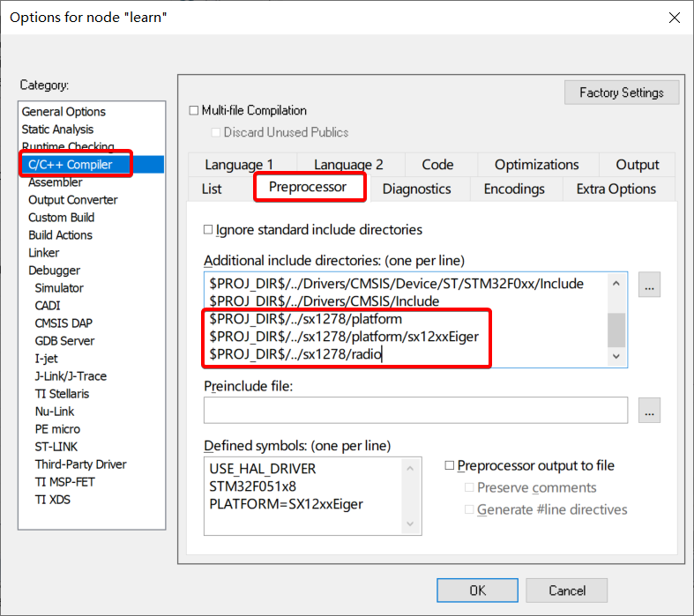Browse for additional include directories
Screen dimensions: 694x616
coord(650,285)
